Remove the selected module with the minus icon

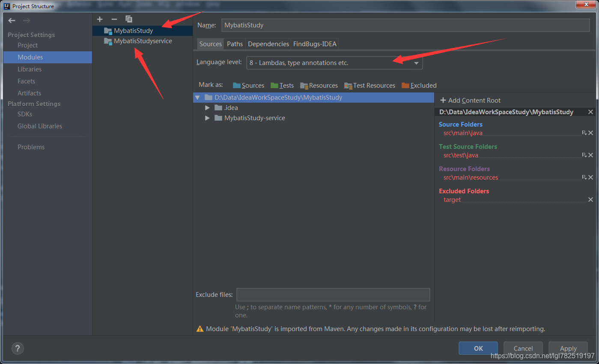pos(114,19)
